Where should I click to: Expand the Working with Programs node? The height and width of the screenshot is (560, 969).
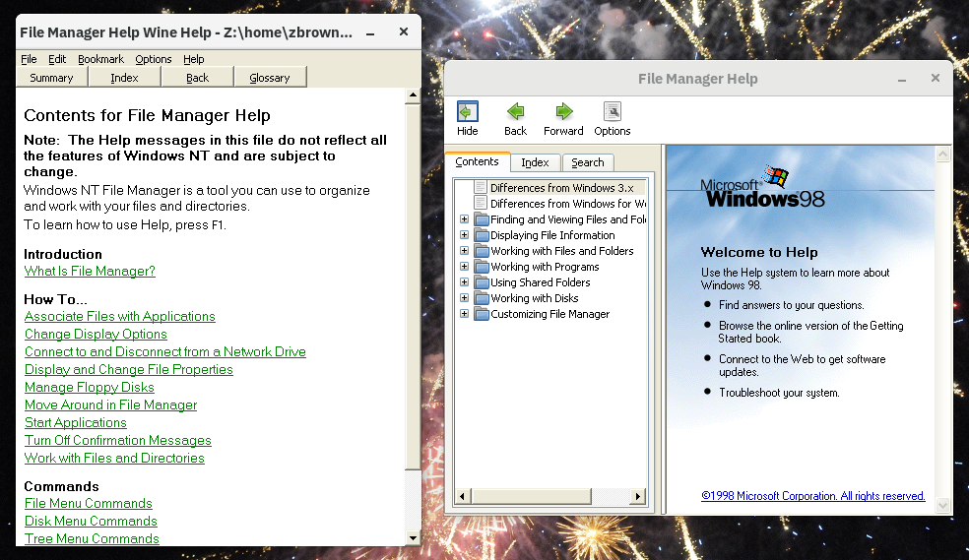click(x=464, y=266)
